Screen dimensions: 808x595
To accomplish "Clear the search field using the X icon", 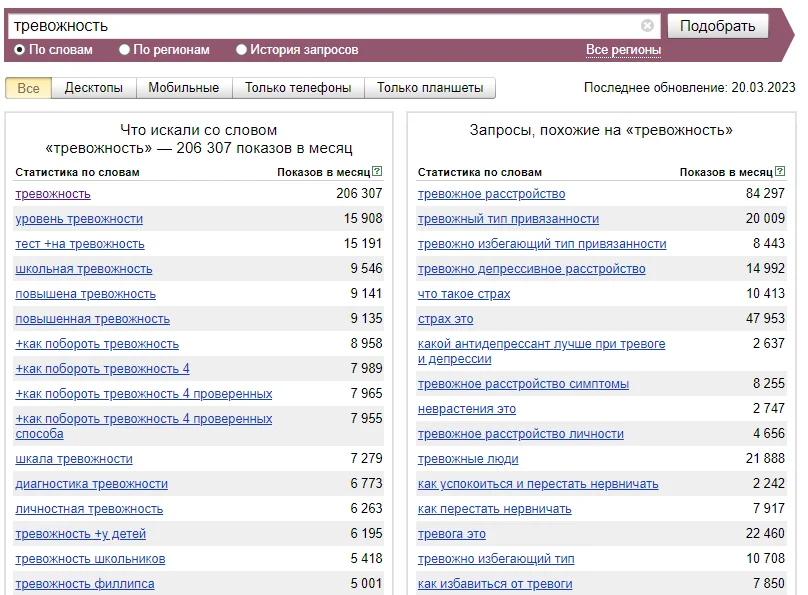I will click(x=649, y=25).
